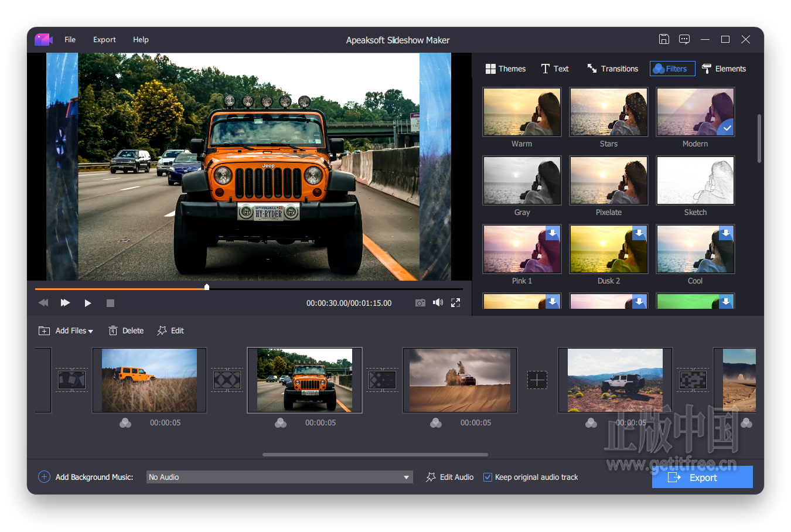Click the rewind playback button

[x=43, y=303]
